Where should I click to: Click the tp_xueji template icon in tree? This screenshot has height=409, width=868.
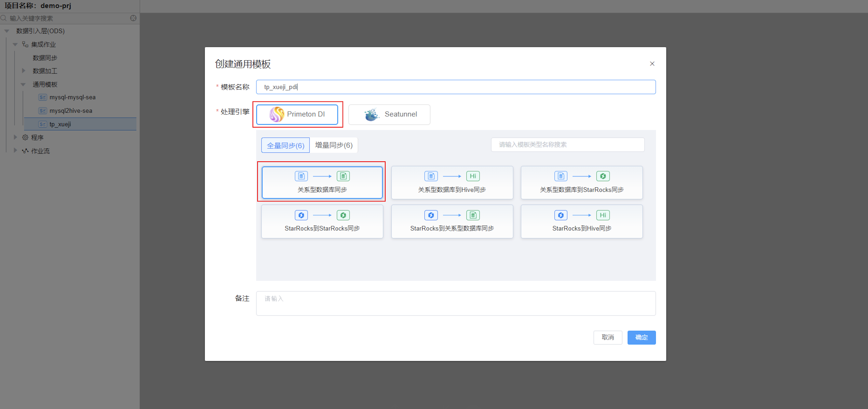tap(43, 124)
